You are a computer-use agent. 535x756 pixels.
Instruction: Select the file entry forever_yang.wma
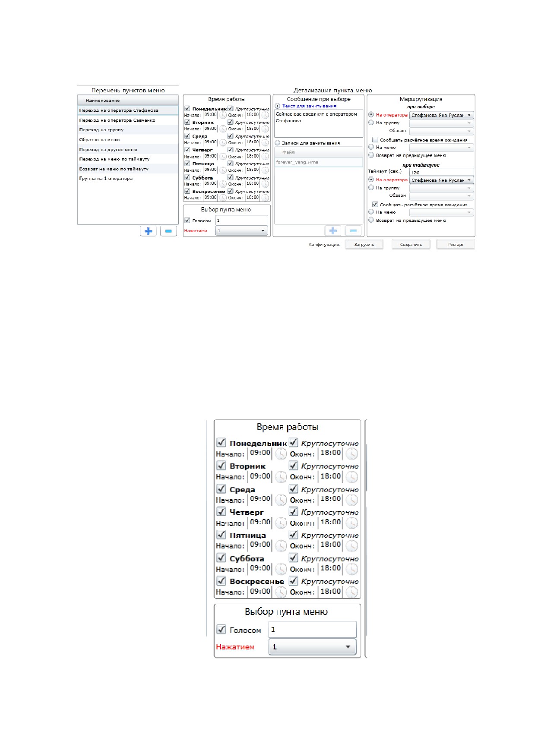[319, 162]
